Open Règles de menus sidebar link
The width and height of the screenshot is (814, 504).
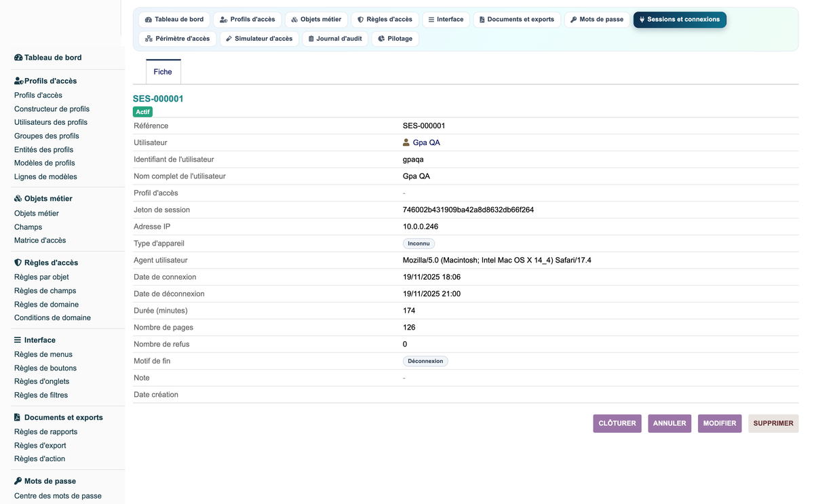click(x=43, y=354)
